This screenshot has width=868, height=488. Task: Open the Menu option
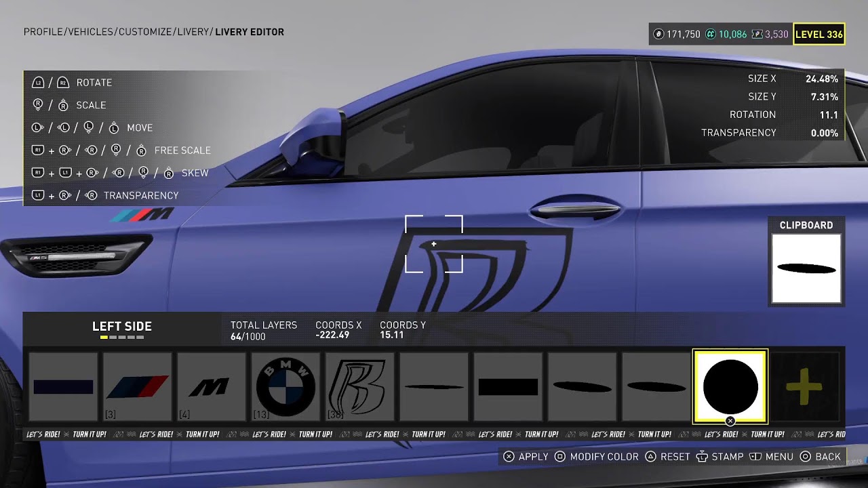tap(779, 457)
